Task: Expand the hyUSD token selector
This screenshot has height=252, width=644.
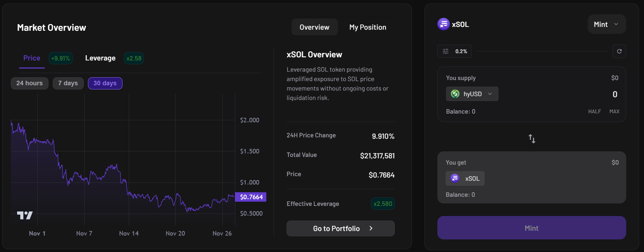Action: tap(472, 94)
